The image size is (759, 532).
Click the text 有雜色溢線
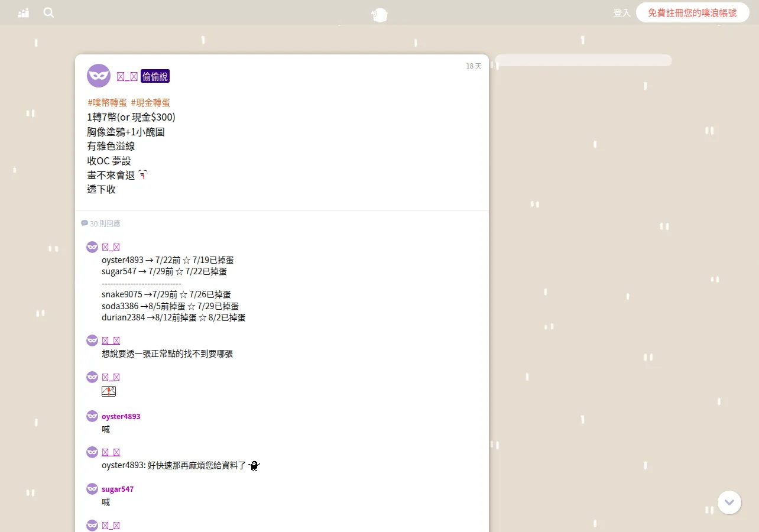111,146
